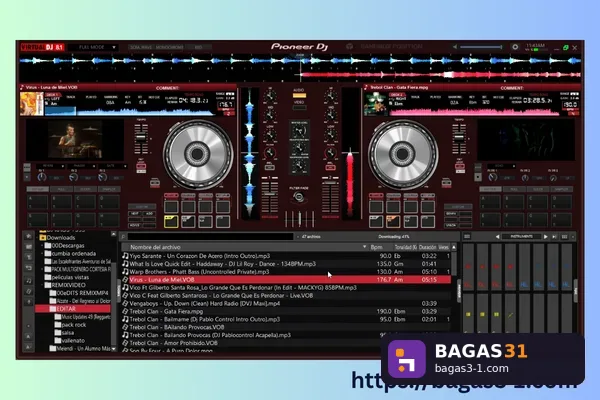Select the left deck SAMPLER pad tab
The image size is (600, 400).
109,189
